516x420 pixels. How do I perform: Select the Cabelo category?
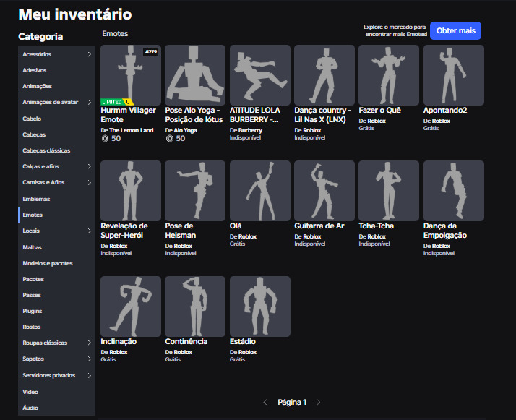(33, 118)
